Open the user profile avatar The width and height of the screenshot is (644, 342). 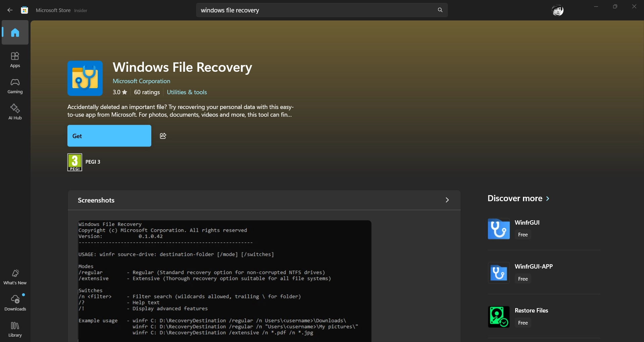(557, 10)
